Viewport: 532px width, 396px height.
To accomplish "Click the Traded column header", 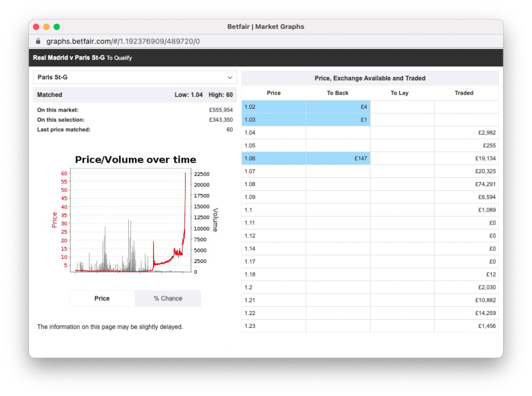I will click(464, 93).
